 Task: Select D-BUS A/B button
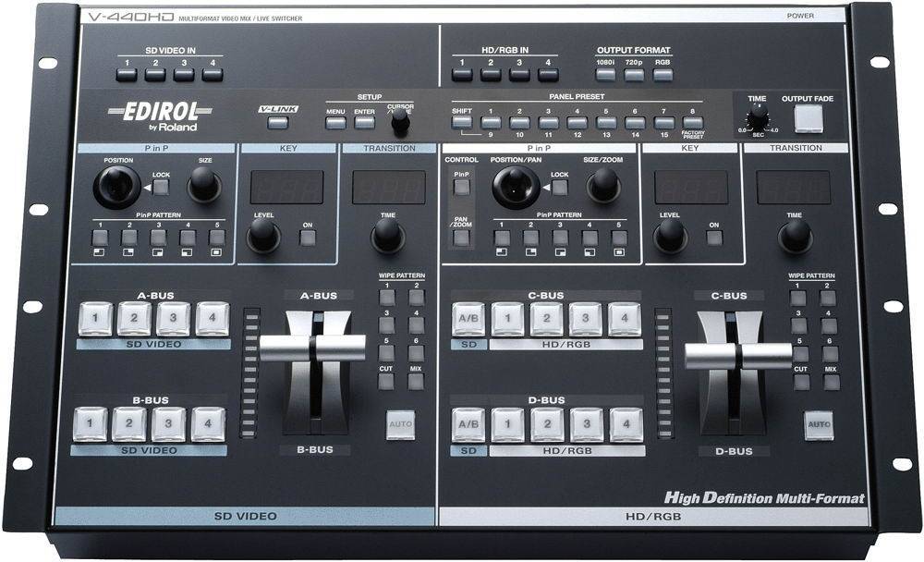tap(468, 424)
